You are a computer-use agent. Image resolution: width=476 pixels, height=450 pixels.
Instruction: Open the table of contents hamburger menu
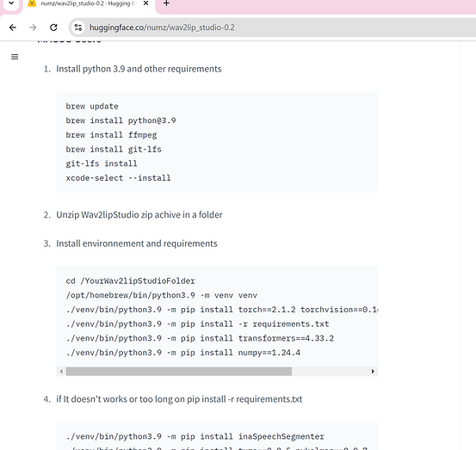(x=15, y=57)
